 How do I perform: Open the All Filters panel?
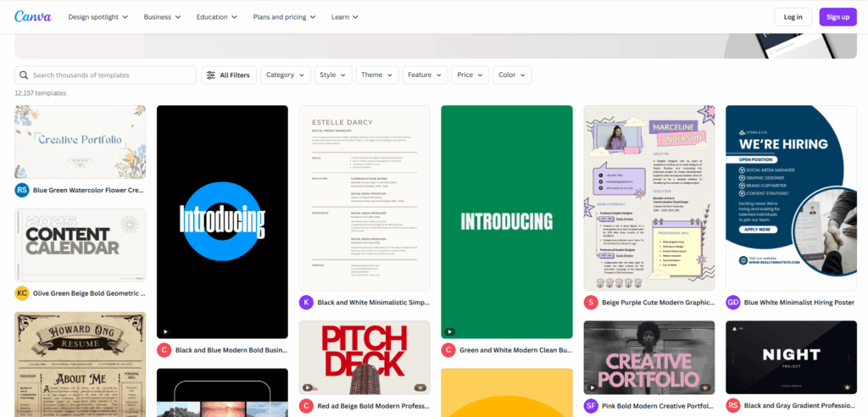click(229, 75)
